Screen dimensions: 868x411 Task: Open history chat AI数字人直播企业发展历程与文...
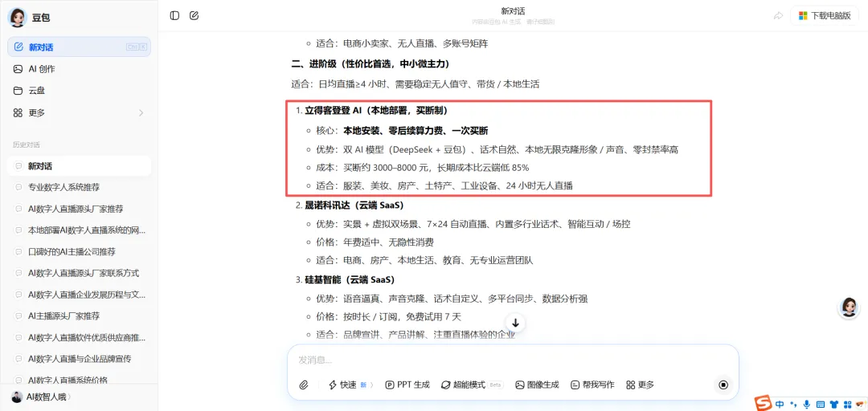pyautogui.click(x=79, y=295)
